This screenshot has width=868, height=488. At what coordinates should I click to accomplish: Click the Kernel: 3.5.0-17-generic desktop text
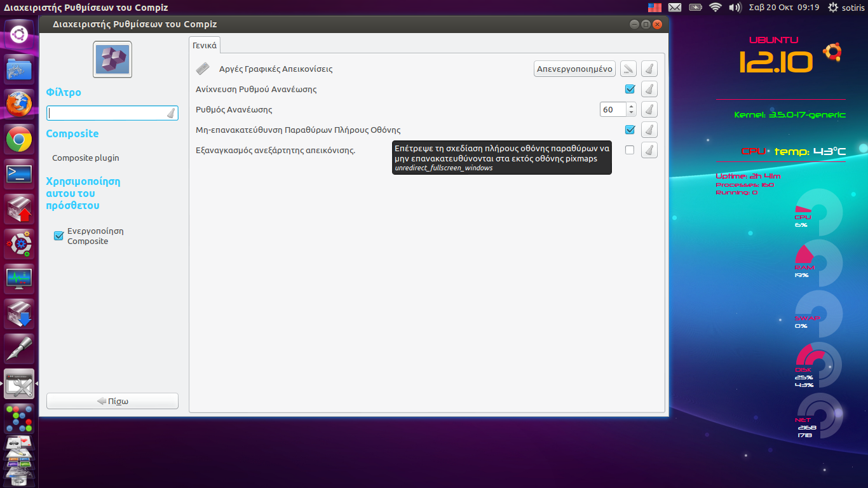[x=790, y=115]
